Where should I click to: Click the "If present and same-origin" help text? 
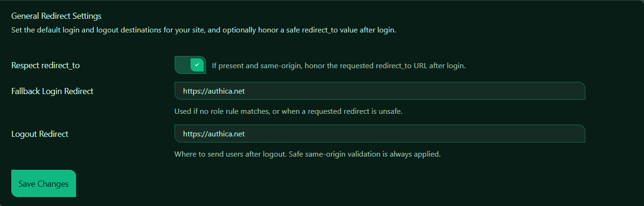338,65
